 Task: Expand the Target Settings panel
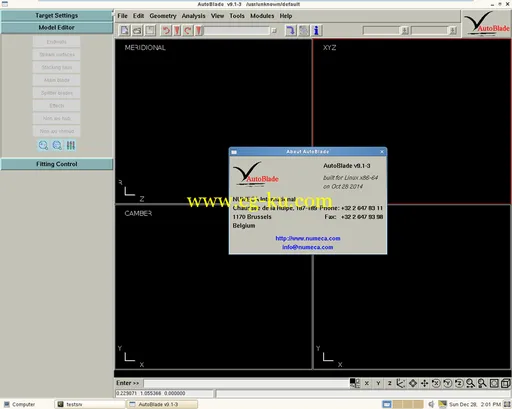coord(57,15)
